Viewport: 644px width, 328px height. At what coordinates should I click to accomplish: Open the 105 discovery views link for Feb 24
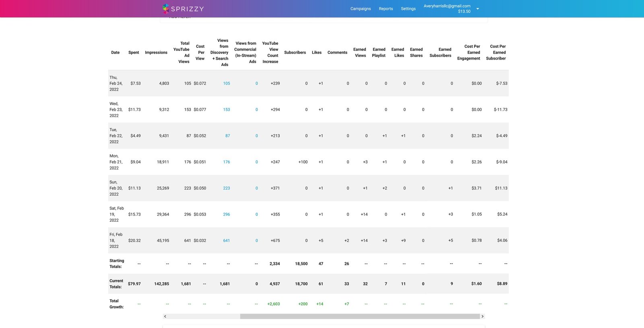coord(227,83)
